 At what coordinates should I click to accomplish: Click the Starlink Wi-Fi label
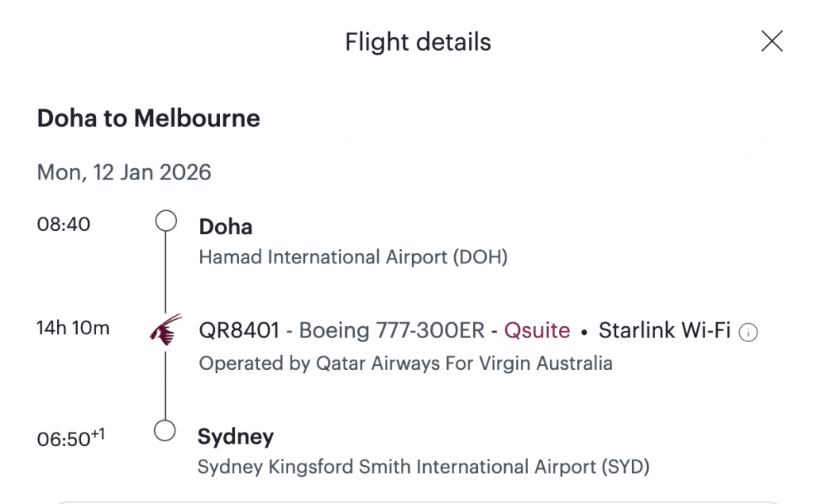pyautogui.click(x=664, y=330)
